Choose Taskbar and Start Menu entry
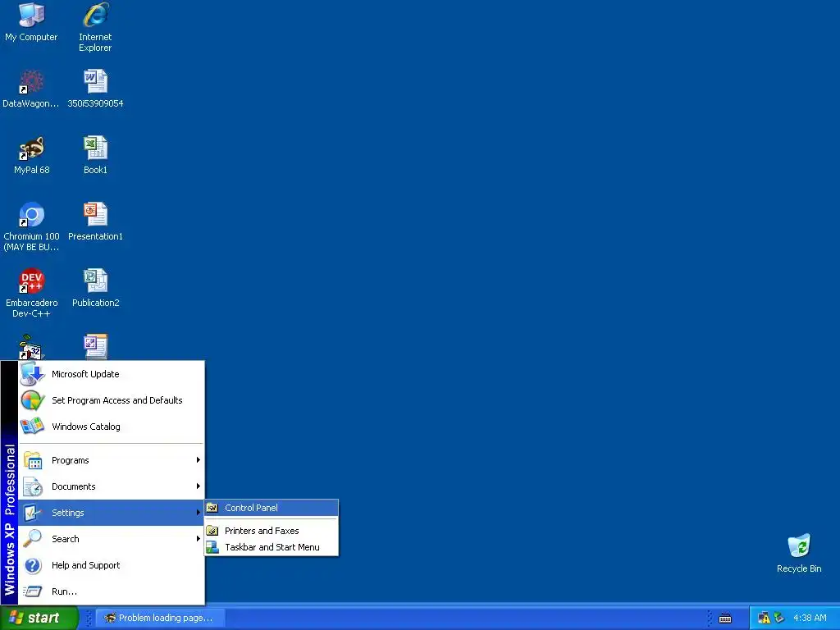Viewport: 840px width, 630px height. coord(272,547)
